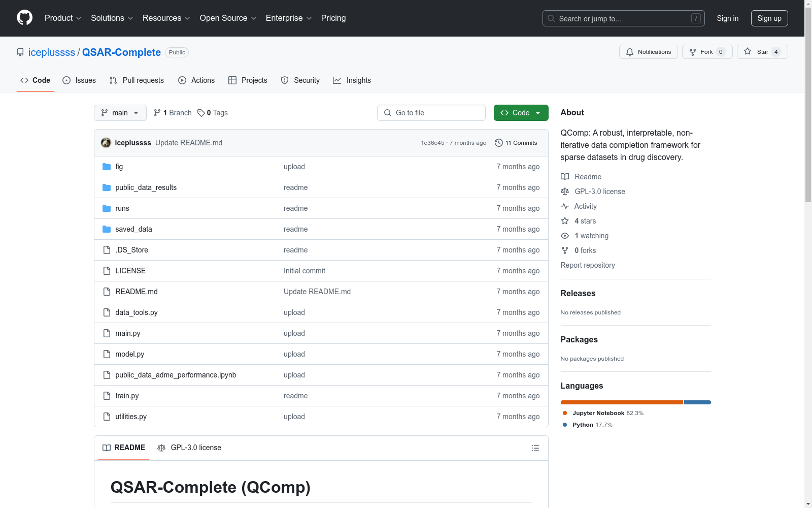Click the Notifications bell button
Screen dimensions: 812x508
coord(648,52)
